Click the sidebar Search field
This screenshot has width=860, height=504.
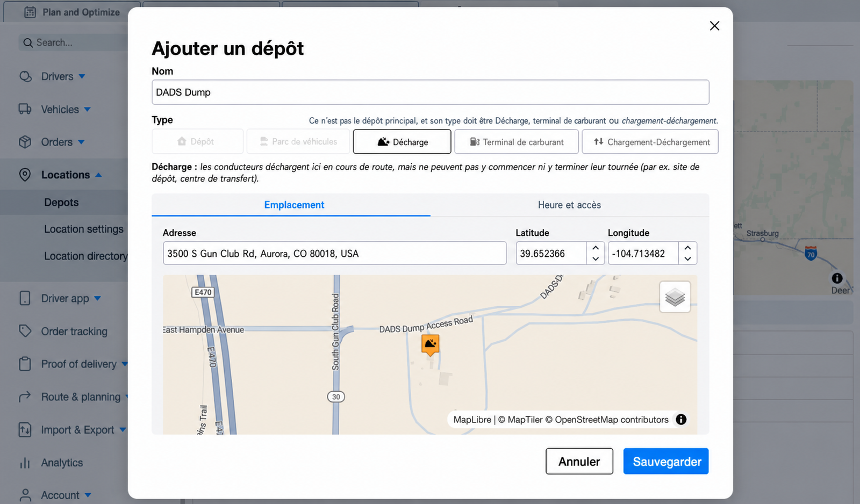pos(74,42)
